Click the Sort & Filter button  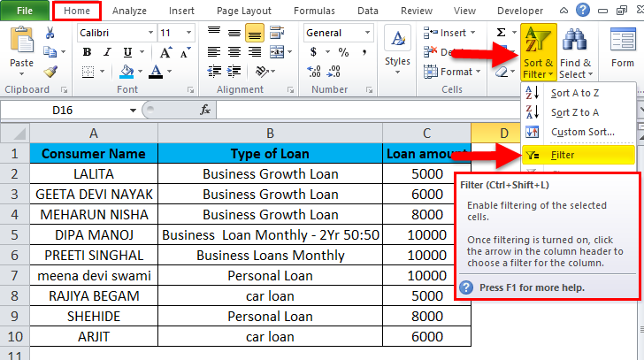point(539,51)
